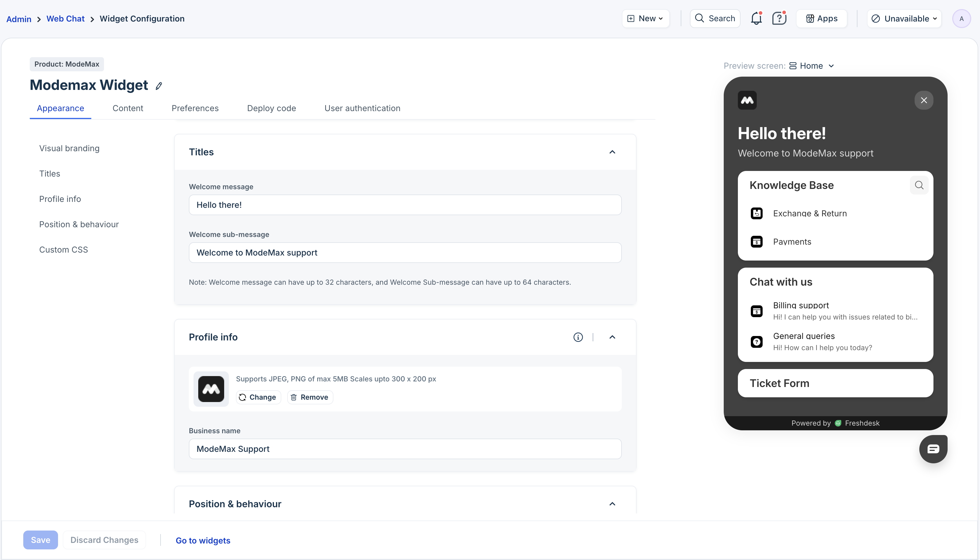Click the floating chat launcher bubble
This screenshot has height=560, width=980.
pyautogui.click(x=933, y=449)
